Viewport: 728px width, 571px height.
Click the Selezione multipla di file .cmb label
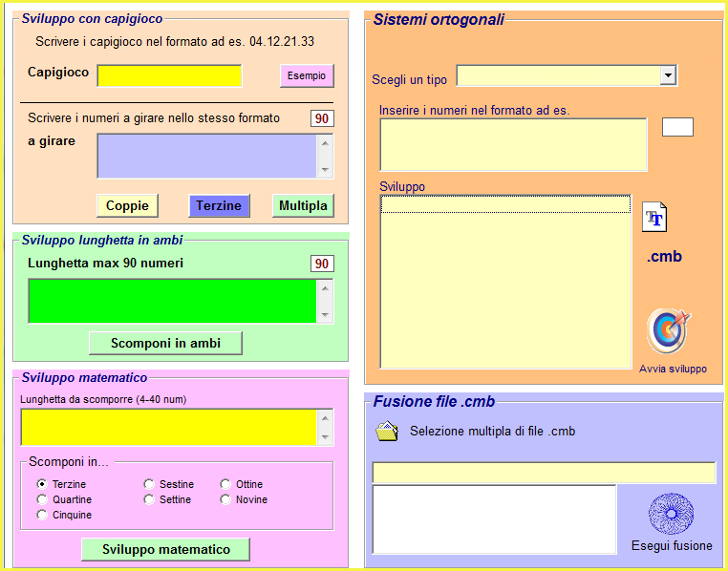tap(493, 431)
